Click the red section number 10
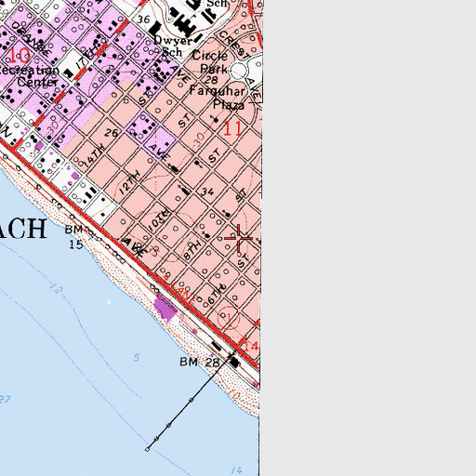The height and width of the screenshot is (476, 476). click(x=20, y=55)
